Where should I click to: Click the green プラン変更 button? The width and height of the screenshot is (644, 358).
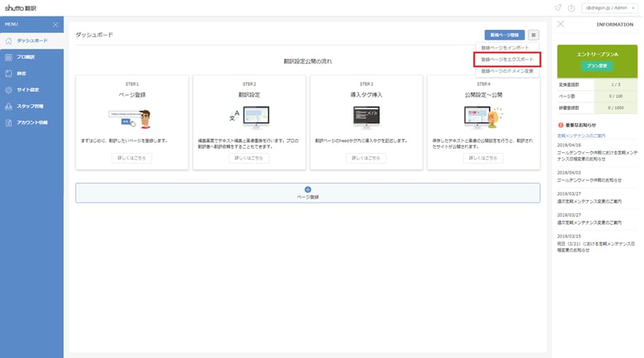coord(597,66)
